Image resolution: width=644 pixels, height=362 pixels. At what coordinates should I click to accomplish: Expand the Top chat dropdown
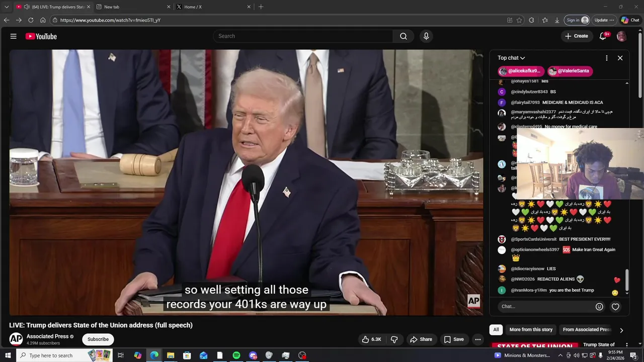[x=511, y=58]
